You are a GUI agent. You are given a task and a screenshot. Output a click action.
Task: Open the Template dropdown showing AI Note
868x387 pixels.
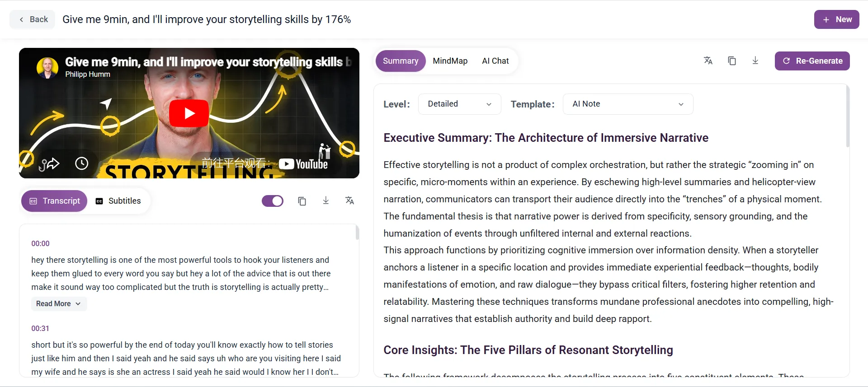coord(627,104)
